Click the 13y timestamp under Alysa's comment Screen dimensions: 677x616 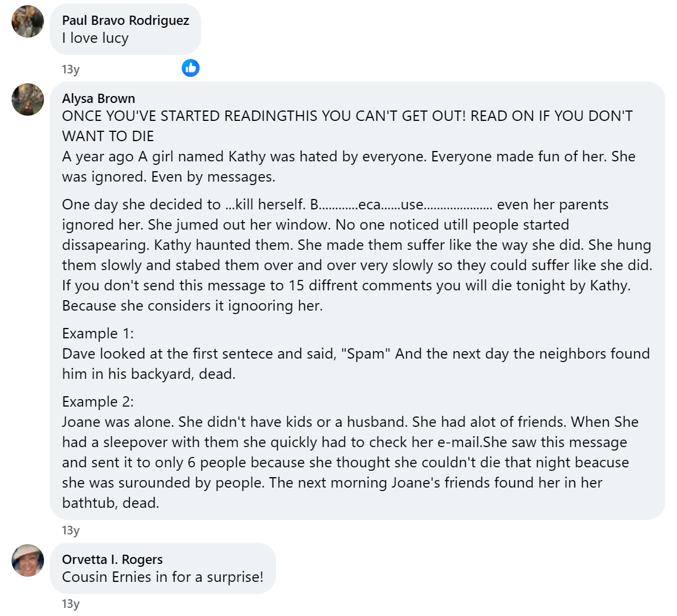tap(71, 530)
